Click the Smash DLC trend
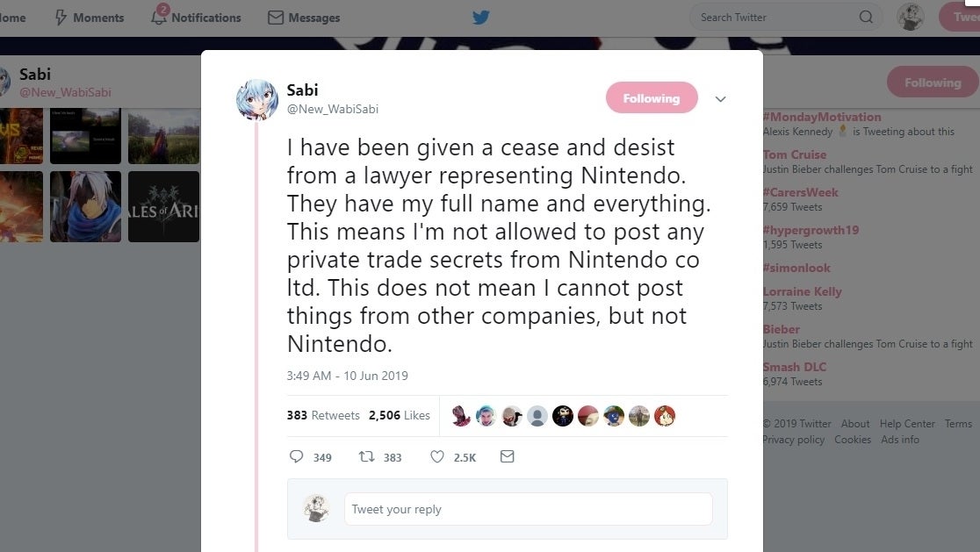 [794, 367]
